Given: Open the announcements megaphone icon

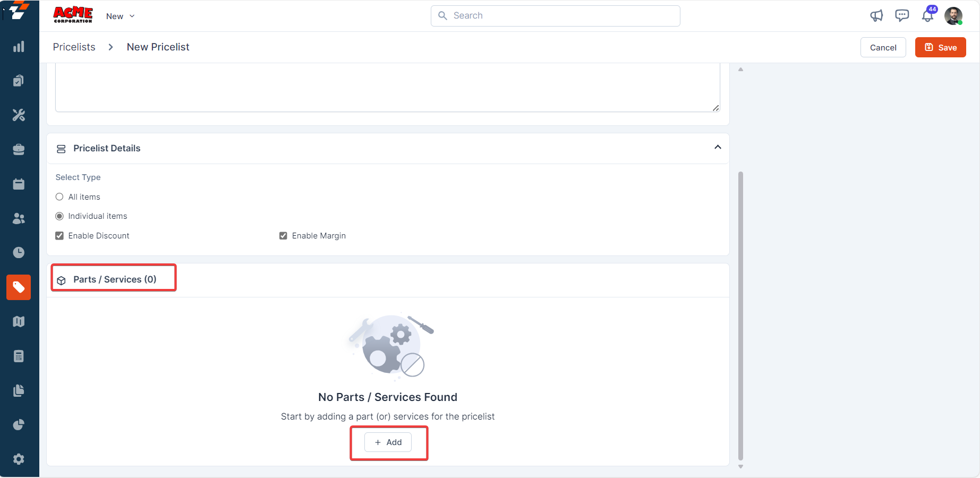Looking at the screenshot, I should (876, 16).
